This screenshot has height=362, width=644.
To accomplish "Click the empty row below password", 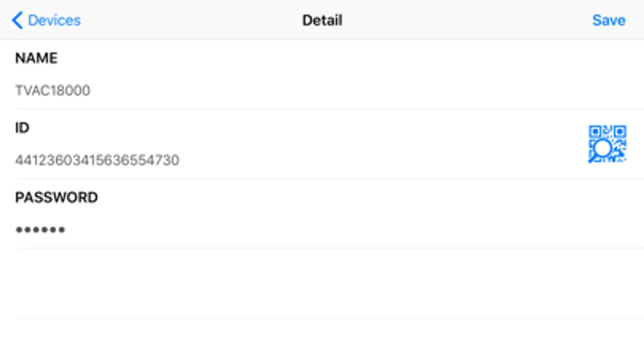I will pos(322,284).
